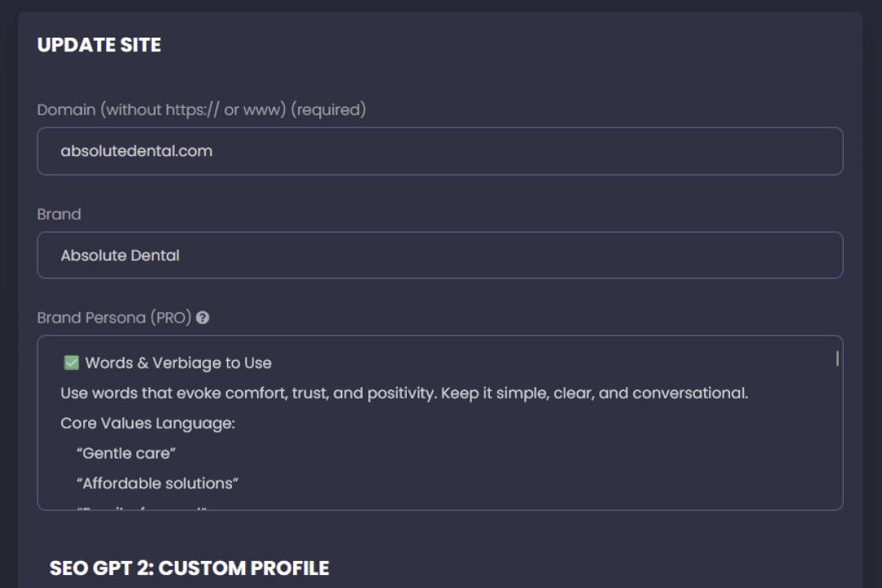Click the text absolutedental.com to edit it
The height and width of the screenshot is (588, 882).
pos(136,151)
